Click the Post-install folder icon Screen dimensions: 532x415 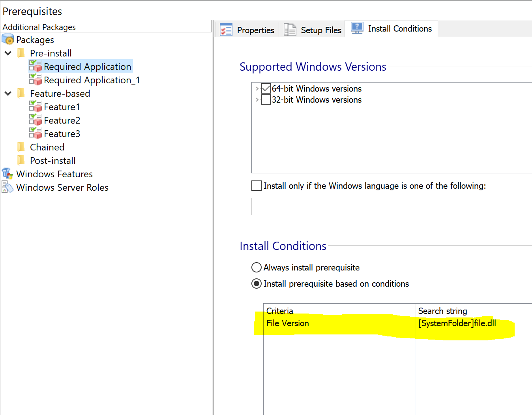pos(21,160)
